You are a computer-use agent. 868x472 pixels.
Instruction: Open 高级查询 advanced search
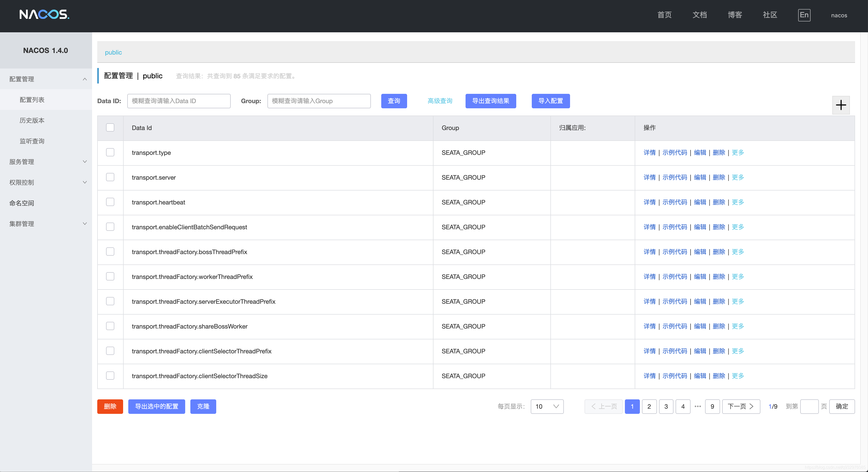[x=440, y=101]
